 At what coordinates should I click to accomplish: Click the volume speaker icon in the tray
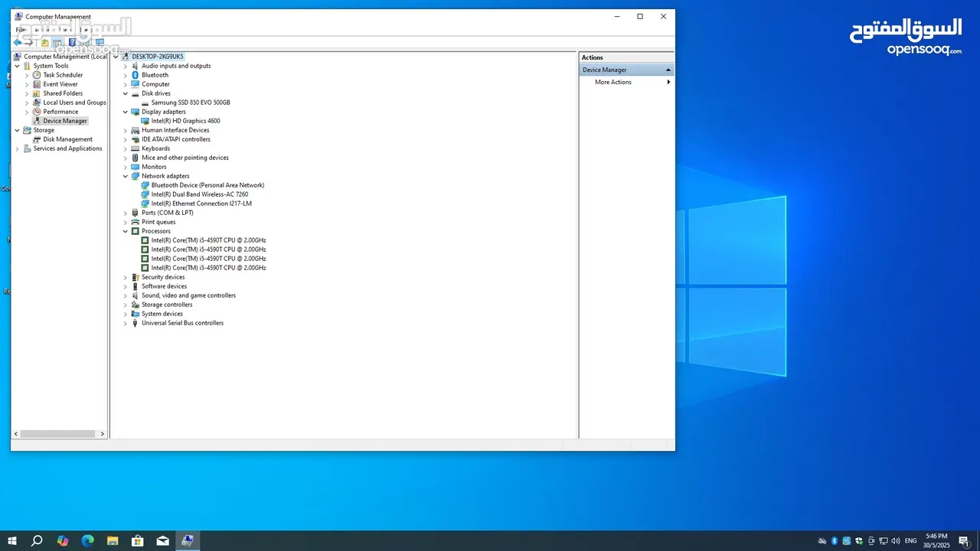[896, 541]
